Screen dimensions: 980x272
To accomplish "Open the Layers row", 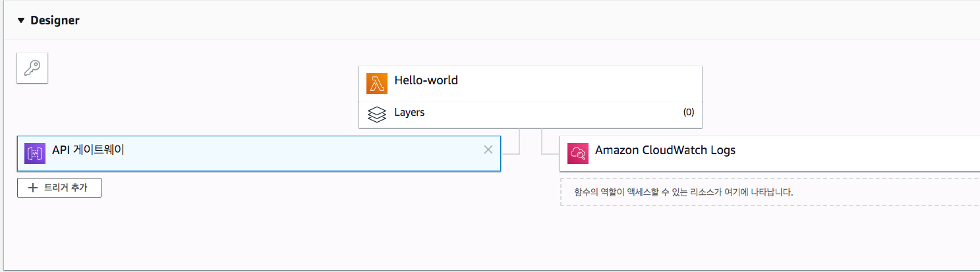I will pos(531,114).
